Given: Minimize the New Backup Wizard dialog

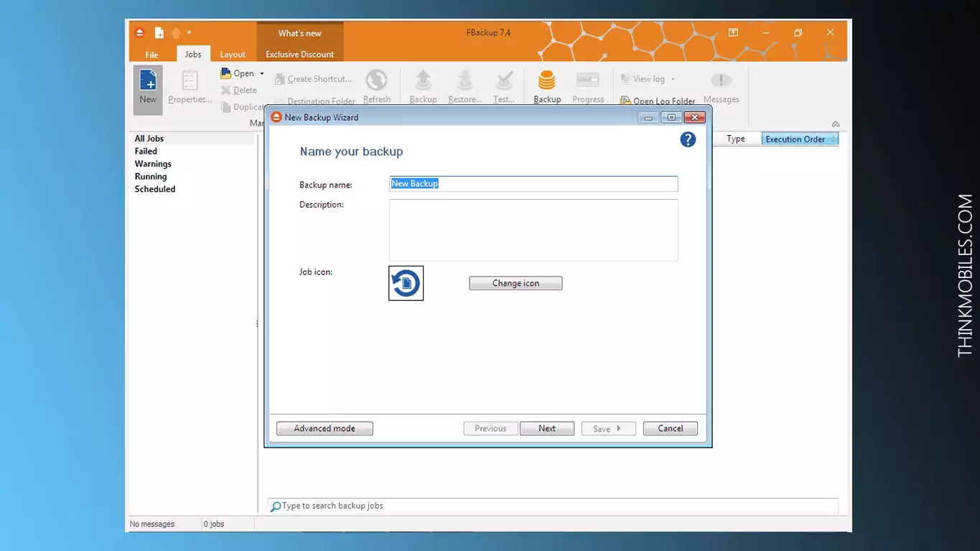Looking at the screenshot, I should pyautogui.click(x=648, y=117).
